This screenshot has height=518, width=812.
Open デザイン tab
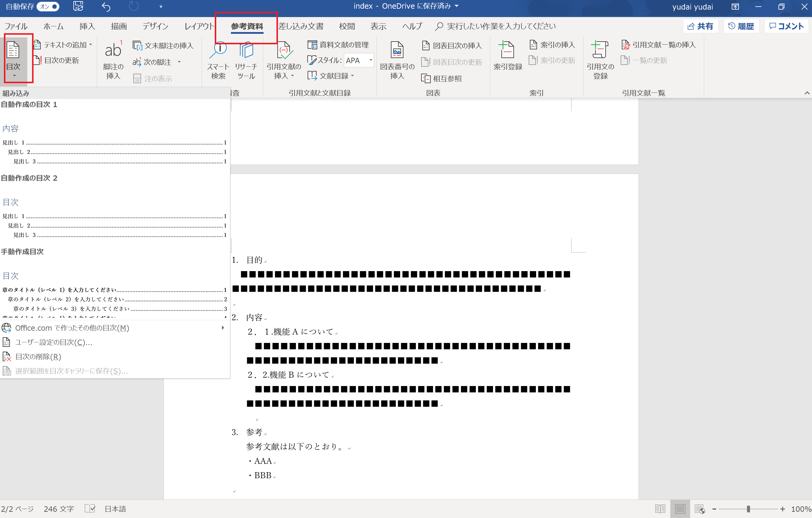155,26
